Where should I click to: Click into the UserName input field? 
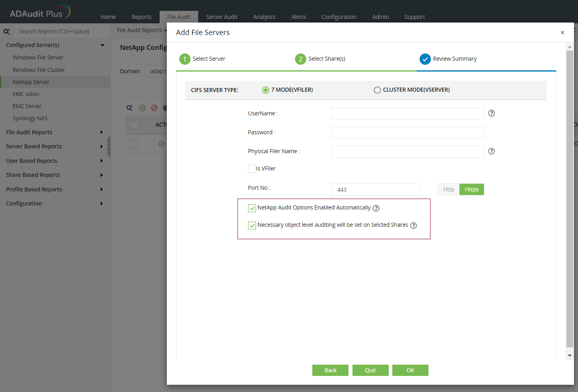(407, 114)
